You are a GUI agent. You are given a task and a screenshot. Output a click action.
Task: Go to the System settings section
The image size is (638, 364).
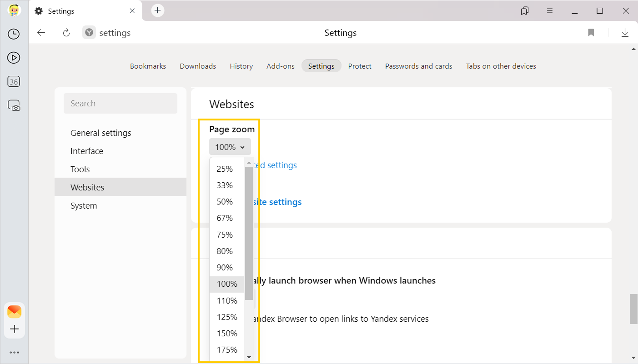pyautogui.click(x=84, y=205)
